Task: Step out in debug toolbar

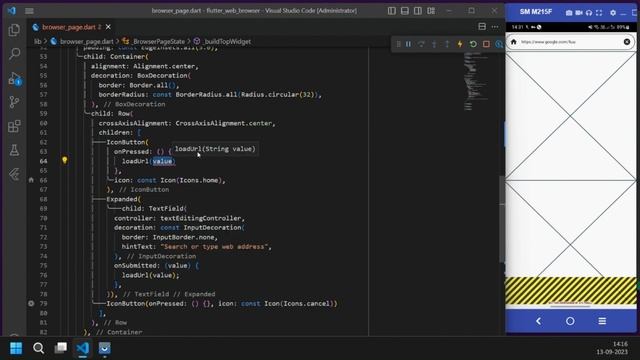Action: [447, 44]
